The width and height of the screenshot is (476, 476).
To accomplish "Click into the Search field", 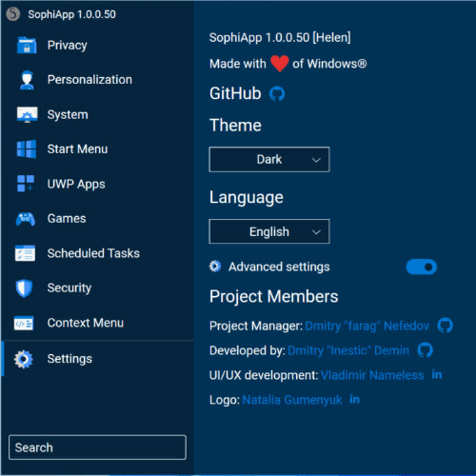I will tap(97, 447).
